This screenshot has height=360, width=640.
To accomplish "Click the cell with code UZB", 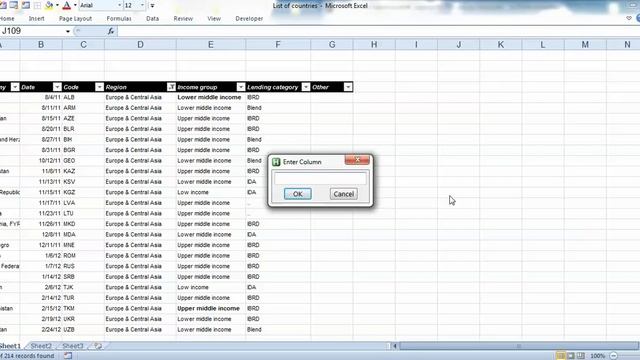I will click(x=83, y=329).
